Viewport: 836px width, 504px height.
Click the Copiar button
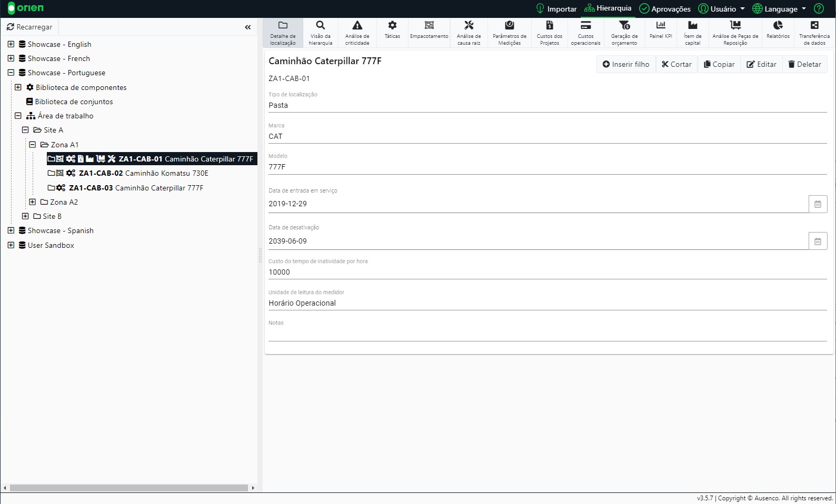(x=719, y=64)
